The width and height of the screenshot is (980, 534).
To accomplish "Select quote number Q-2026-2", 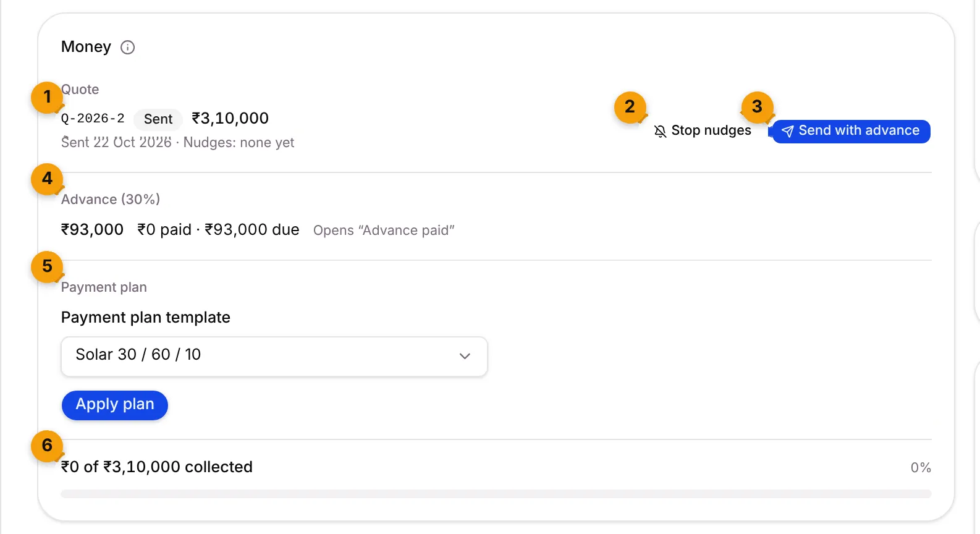I will pos(93,119).
